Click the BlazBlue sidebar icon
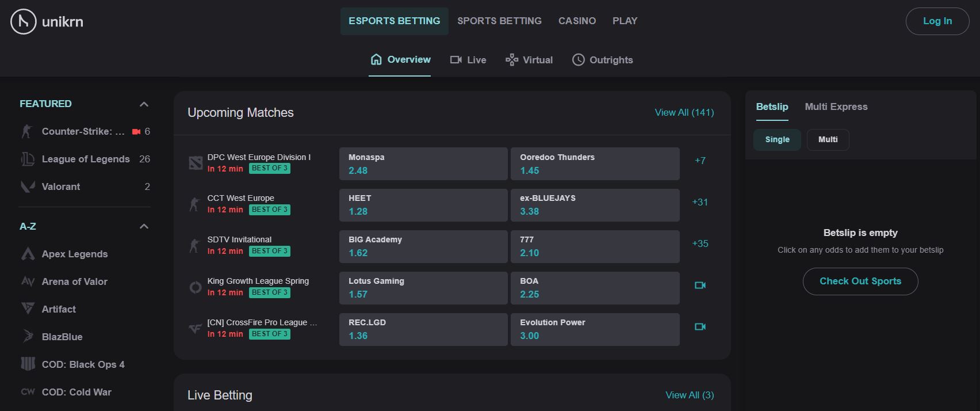The height and width of the screenshot is (411, 980). click(28, 336)
